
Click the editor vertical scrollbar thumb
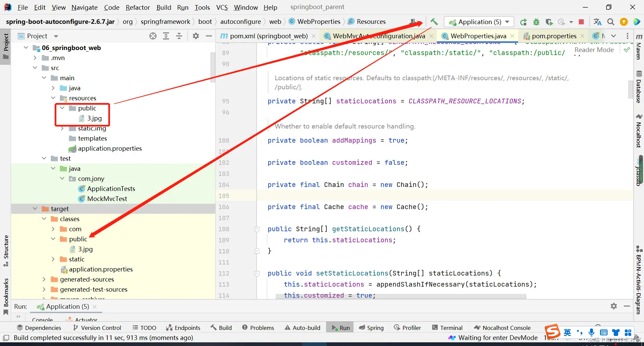pos(631,89)
